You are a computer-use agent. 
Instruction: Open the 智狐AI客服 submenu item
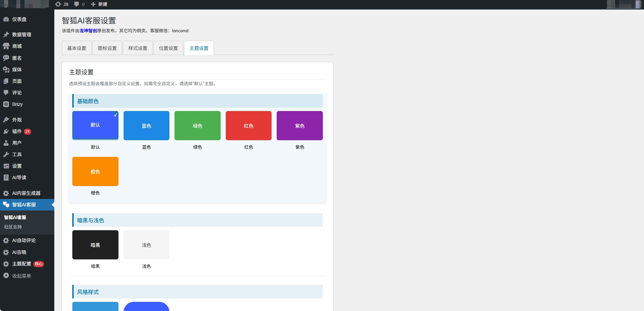(15, 217)
